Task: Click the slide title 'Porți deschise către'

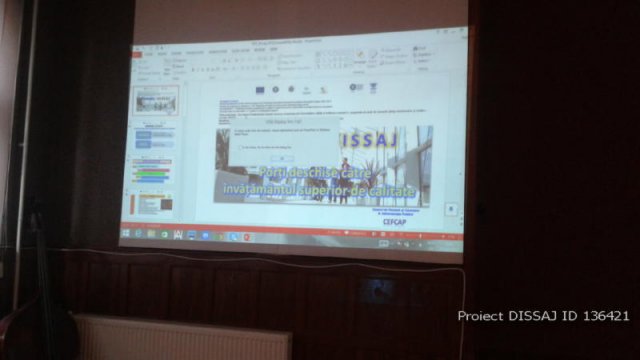Action: (x=315, y=173)
